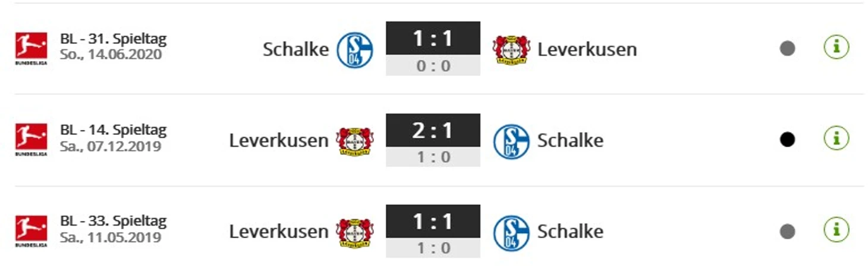
Task: Click black result dot for 07.12.2019
Action: pyautogui.click(x=787, y=140)
